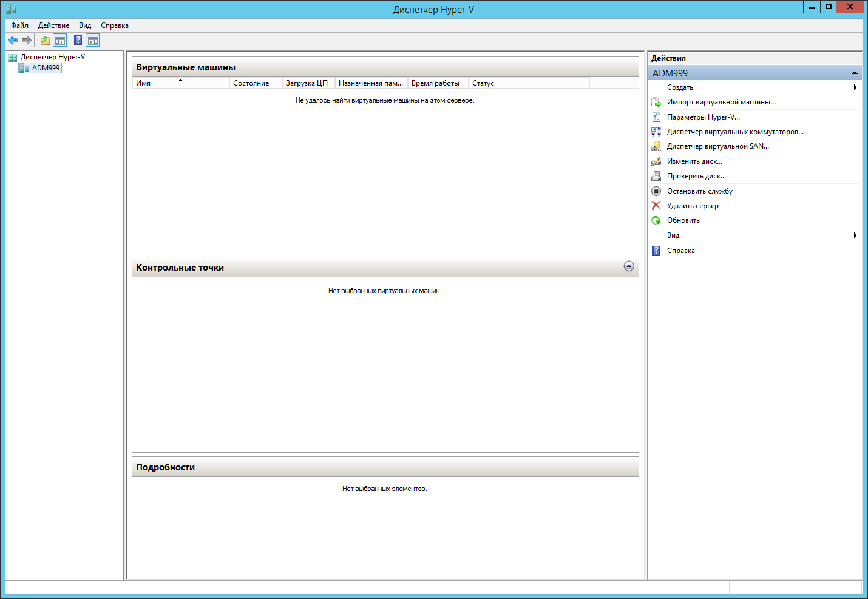Maximize the Hyper-V Manager window
The width and height of the screenshot is (868, 599).
pos(829,7)
